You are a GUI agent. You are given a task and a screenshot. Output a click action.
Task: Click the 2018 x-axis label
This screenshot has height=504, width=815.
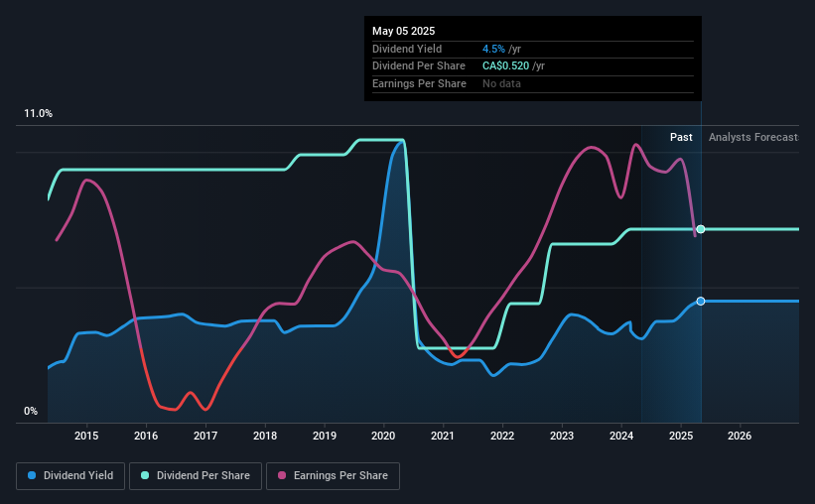[265, 436]
